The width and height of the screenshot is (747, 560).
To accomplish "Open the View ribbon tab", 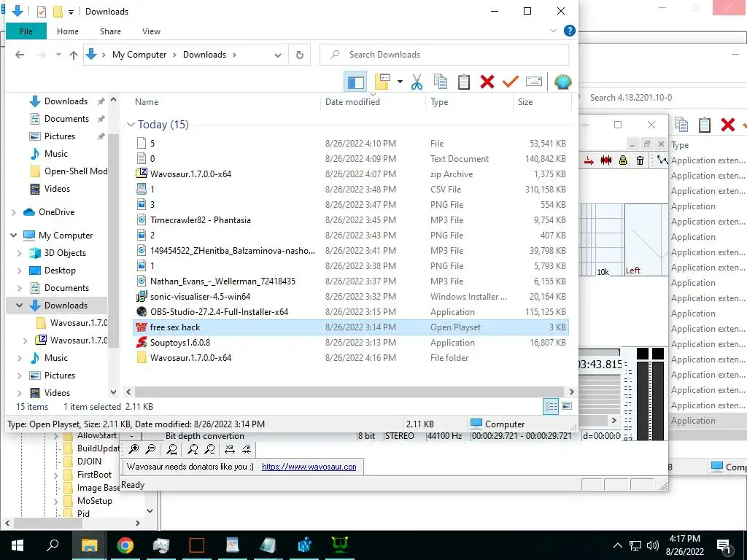I will click(151, 31).
